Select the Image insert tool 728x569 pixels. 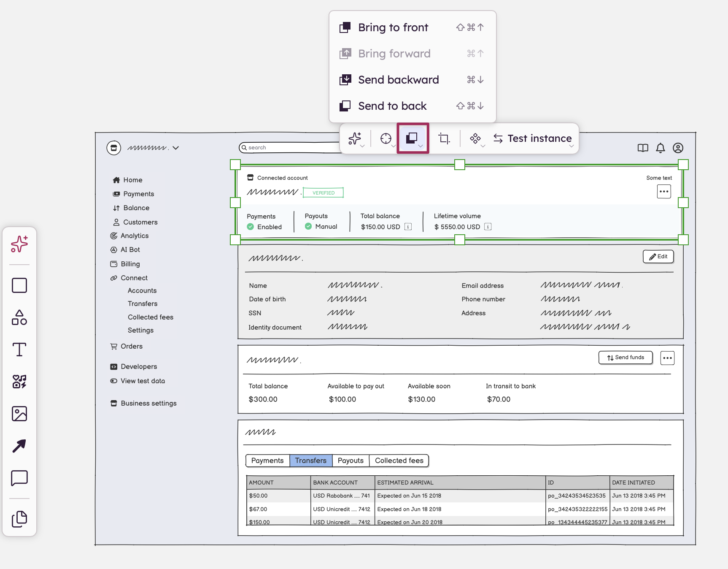click(x=19, y=414)
